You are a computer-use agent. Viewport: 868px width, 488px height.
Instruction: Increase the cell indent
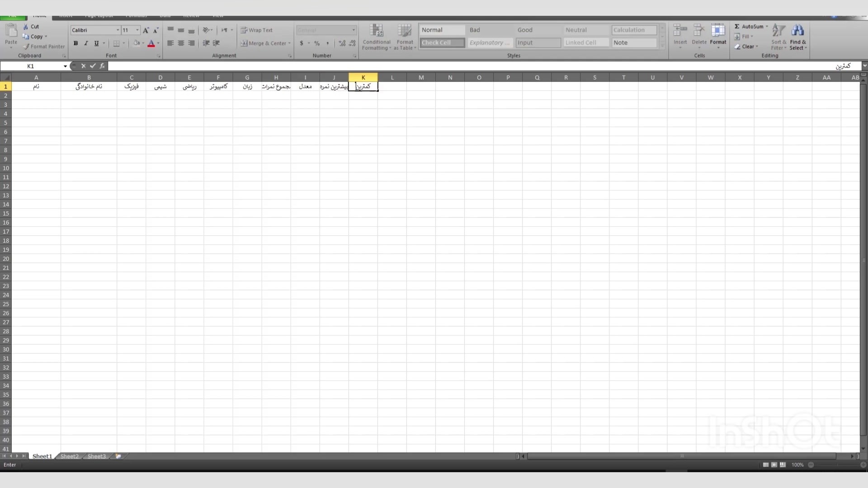coord(217,43)
